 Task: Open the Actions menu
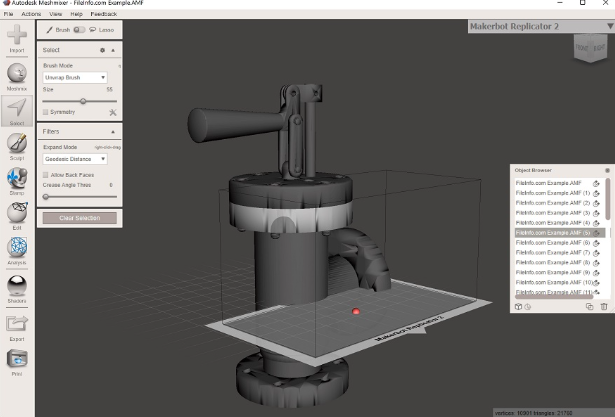pyautogui.click(x=31, y=14)
